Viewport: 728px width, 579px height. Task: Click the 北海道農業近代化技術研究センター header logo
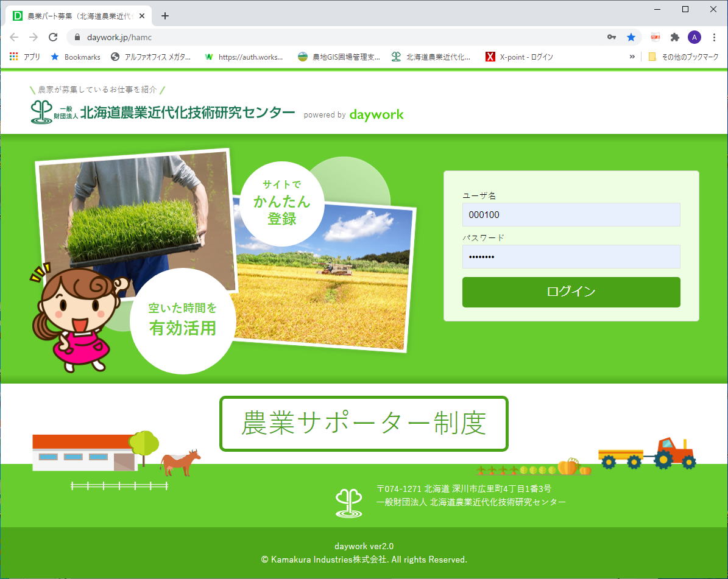[x=163, y=113]
